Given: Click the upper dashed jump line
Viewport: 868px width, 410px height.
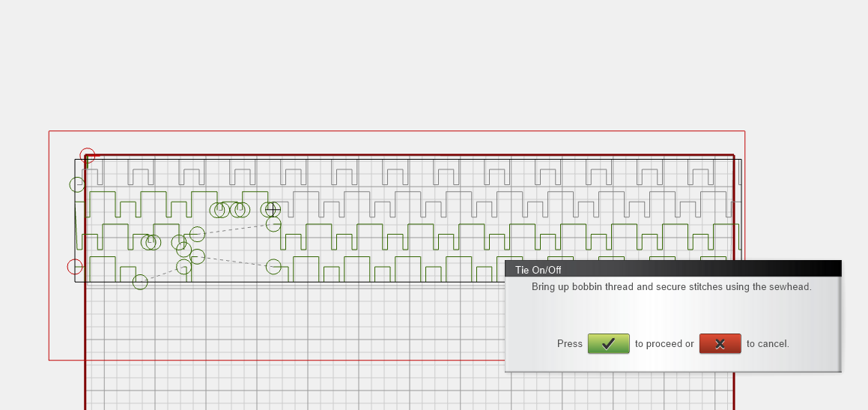Looking at the screenshot, I should coord(236,229).
